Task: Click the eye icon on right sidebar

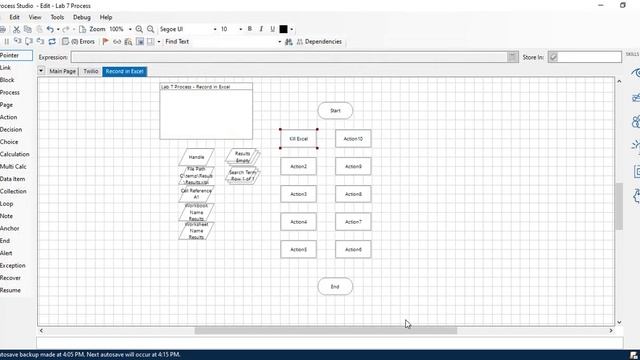Action: (x=636, y=73)
